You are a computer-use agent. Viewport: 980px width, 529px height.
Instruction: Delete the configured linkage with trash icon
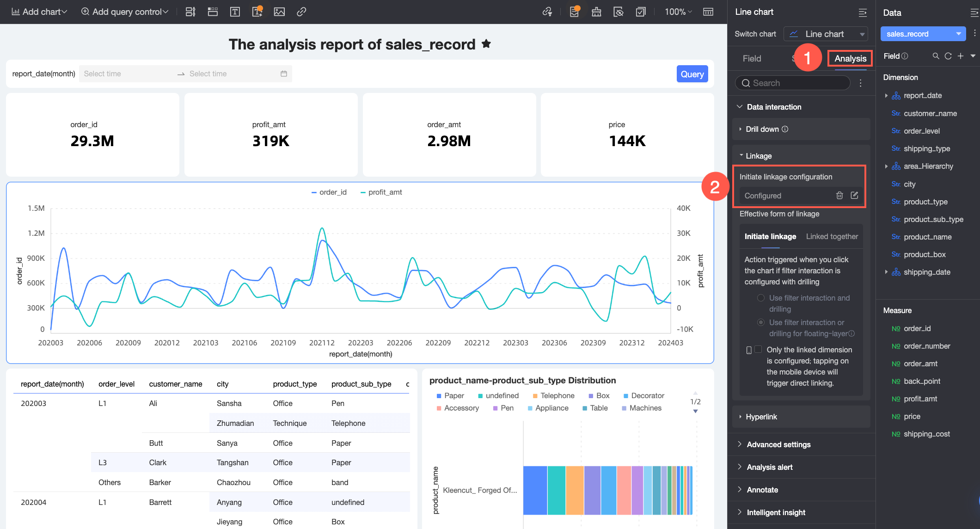839,196
